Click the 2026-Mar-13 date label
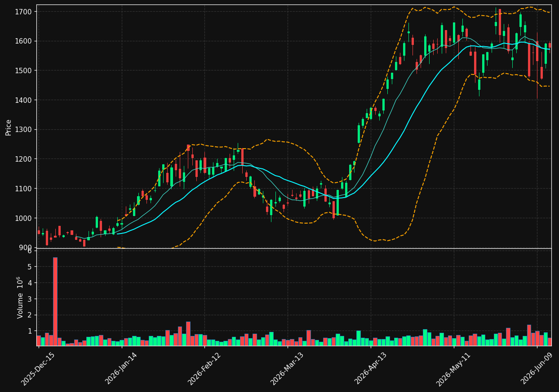The image size is (559, 392). tap(287, 368)
